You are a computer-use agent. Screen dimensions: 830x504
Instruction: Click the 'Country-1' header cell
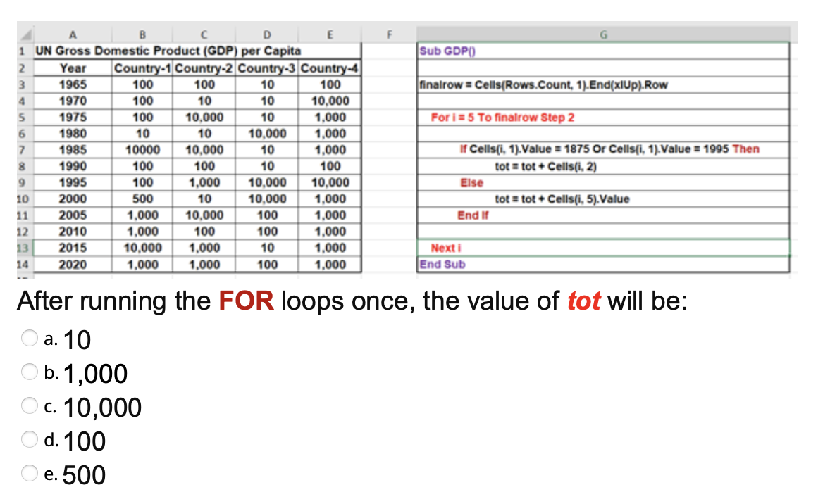coord(142,68)
